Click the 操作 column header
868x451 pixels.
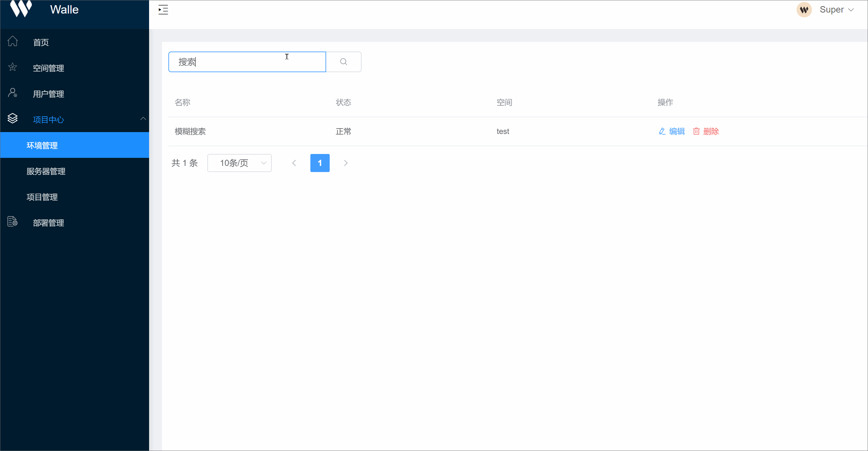[665, 102]
